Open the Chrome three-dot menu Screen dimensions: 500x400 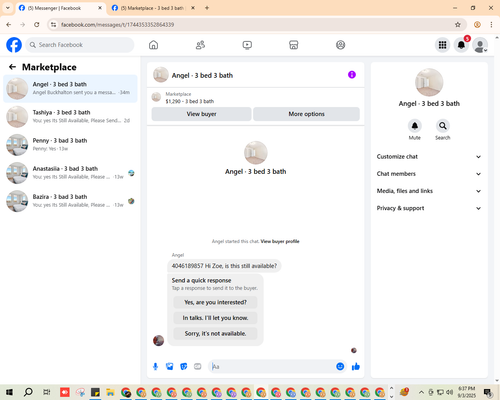[491, 25]
